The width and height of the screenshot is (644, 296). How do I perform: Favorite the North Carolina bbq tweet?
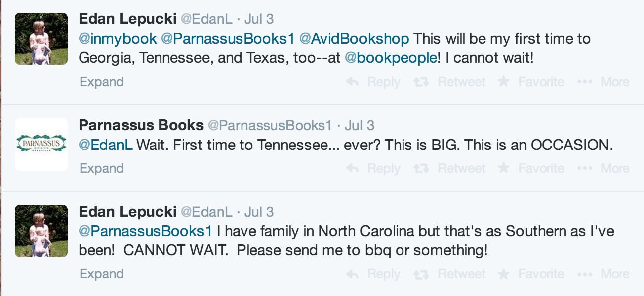tap(504, 273)
